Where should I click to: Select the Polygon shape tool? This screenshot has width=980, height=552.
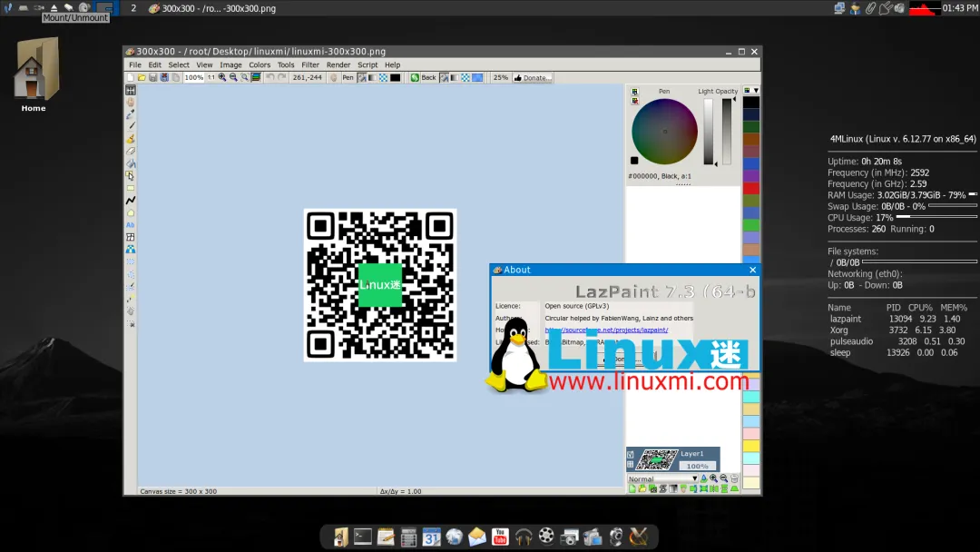131,212
